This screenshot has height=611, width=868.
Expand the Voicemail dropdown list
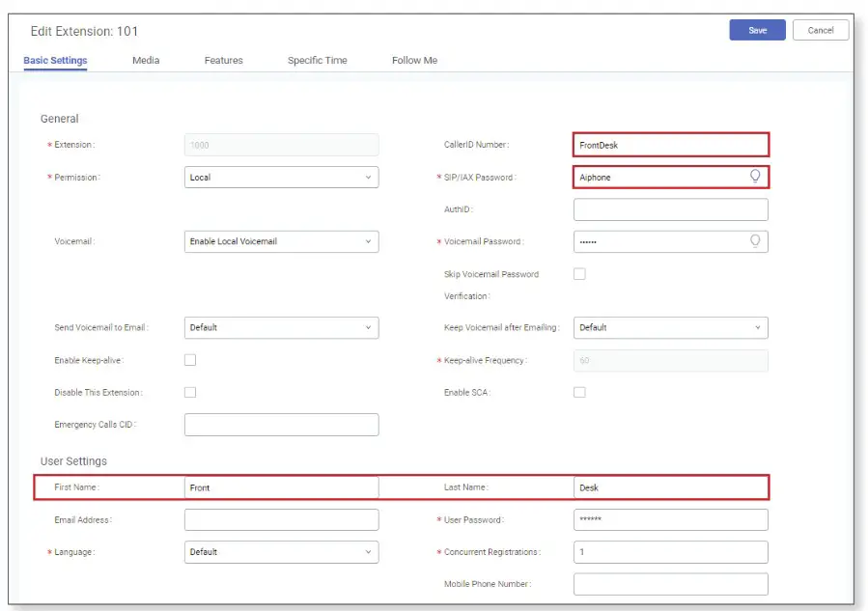(x=281, y=241)
